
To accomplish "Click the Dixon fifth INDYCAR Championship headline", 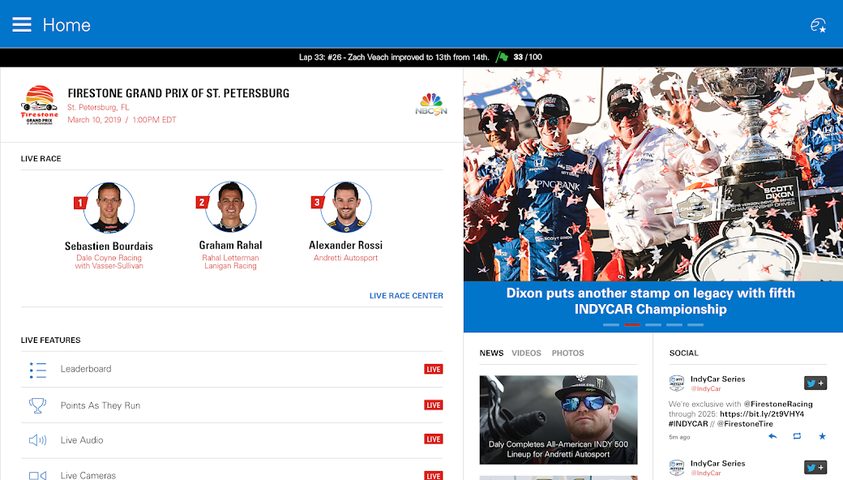I will [x=651, y=301].
